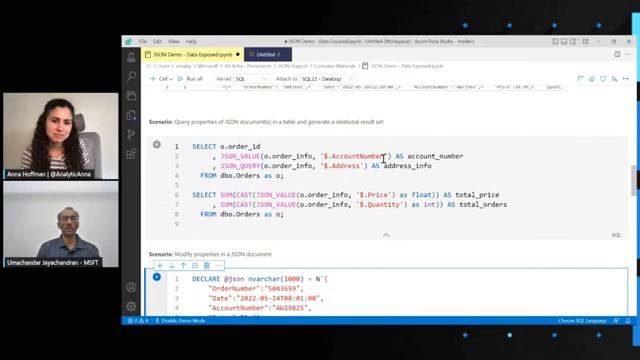This screenshot has width=640, height=360.
Task: Click the rightmost arrow icon in notebook toolbar
Action: coord(626,79)
